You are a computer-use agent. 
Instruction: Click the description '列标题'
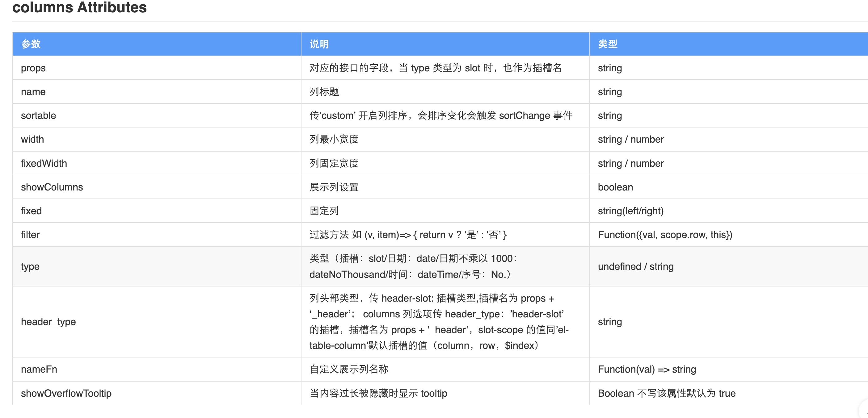point(324,92)
